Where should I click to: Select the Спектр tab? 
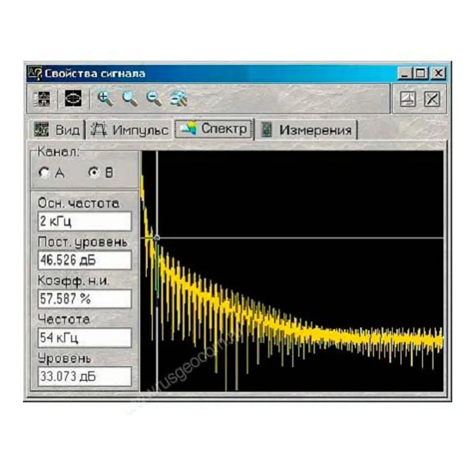click(214, 129)
